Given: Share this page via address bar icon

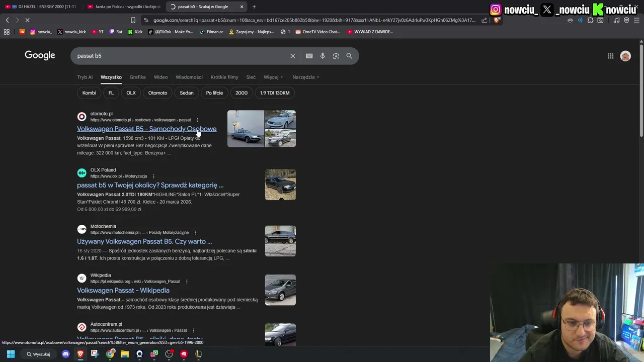Looking at the screenshot, I should click(484, 20).
